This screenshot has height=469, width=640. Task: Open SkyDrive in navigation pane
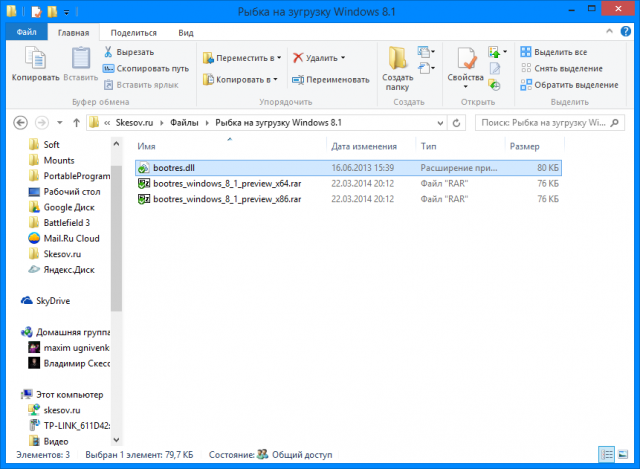pos(46,301)
